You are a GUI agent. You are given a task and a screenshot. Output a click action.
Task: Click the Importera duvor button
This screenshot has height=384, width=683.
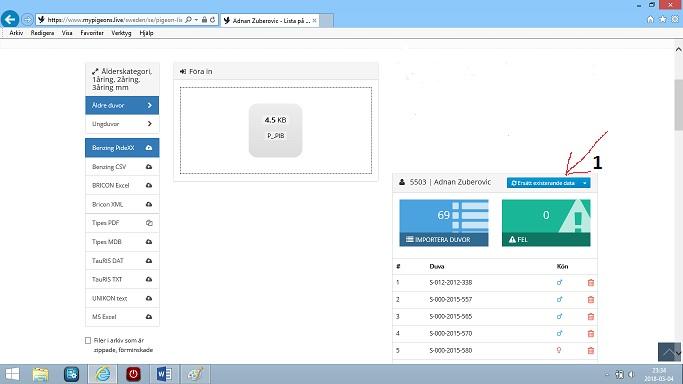click(444, 239)
